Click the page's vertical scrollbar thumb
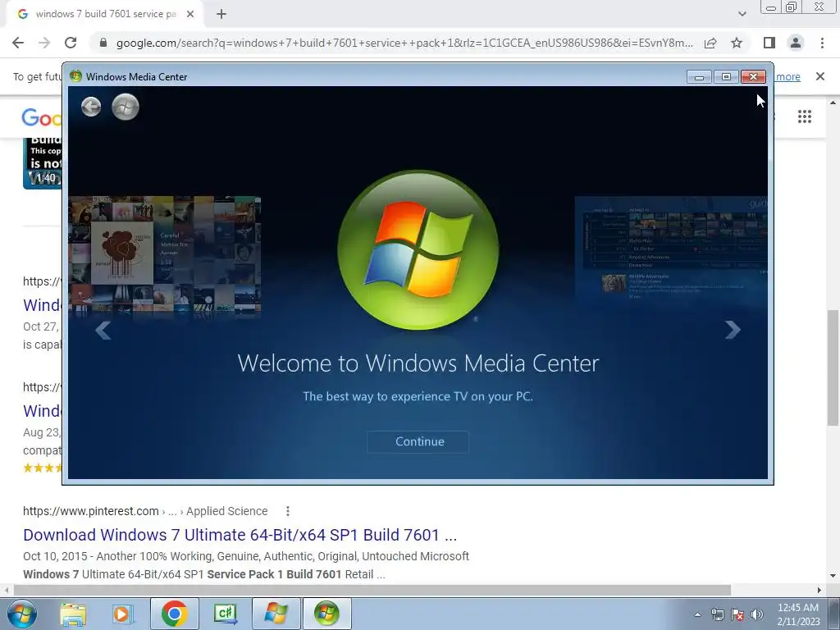This screenshot has width=840, height=630. pyautogui.click(x=833, y=368)
